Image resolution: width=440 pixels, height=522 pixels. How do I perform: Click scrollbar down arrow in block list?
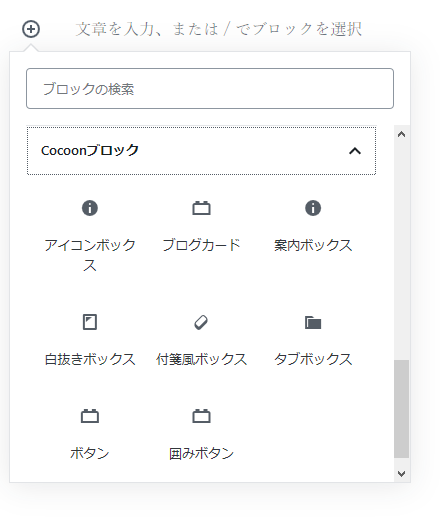[x=402, y=473]
